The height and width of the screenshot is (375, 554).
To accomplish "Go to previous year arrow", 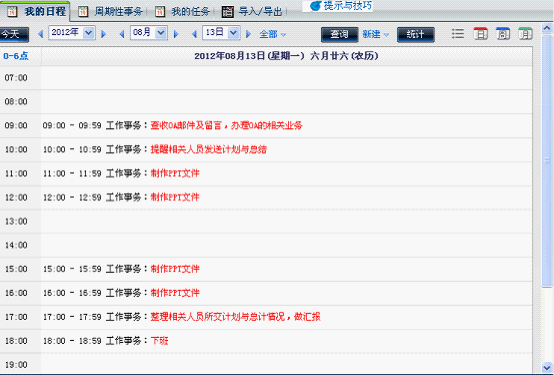I will pos(41,34).
